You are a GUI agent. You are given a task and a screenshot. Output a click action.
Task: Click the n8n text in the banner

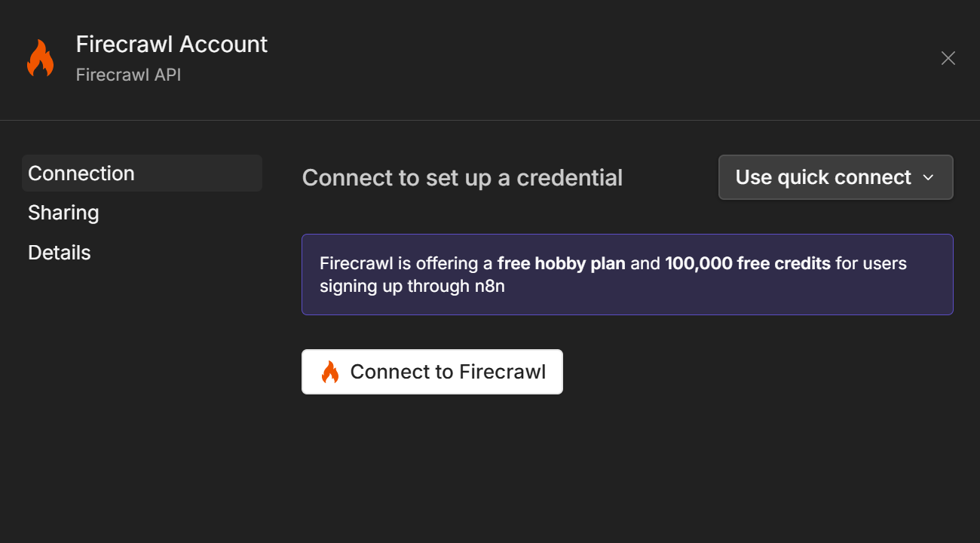click(x=489, y=287)
